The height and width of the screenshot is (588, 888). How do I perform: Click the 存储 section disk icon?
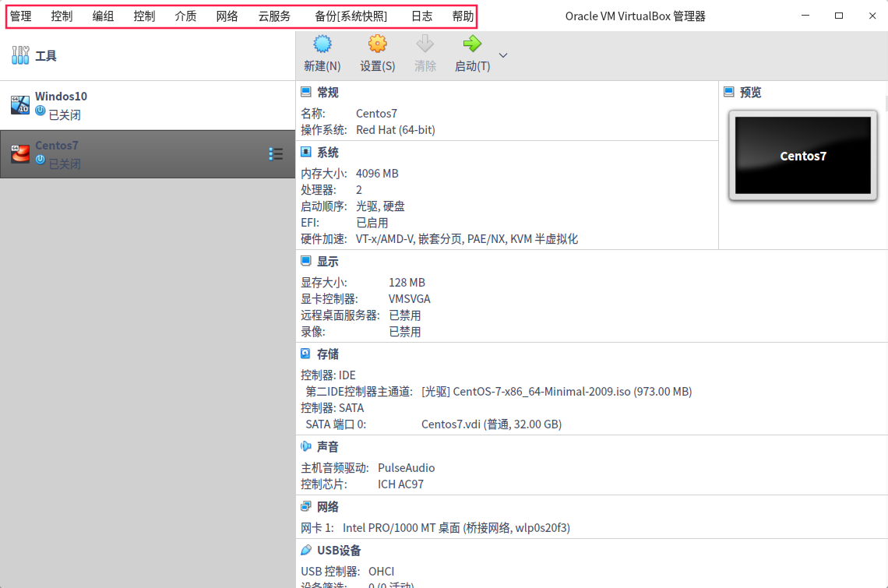point(306,354)
